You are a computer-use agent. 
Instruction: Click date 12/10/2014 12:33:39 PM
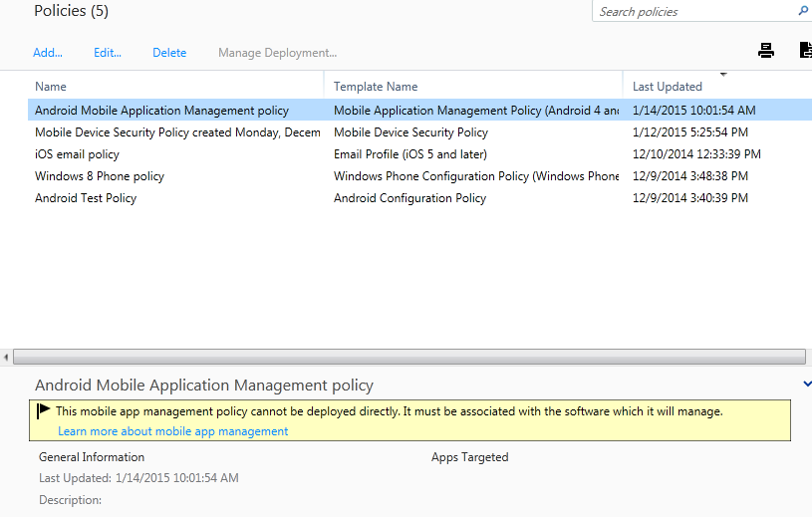click(696, 154)
